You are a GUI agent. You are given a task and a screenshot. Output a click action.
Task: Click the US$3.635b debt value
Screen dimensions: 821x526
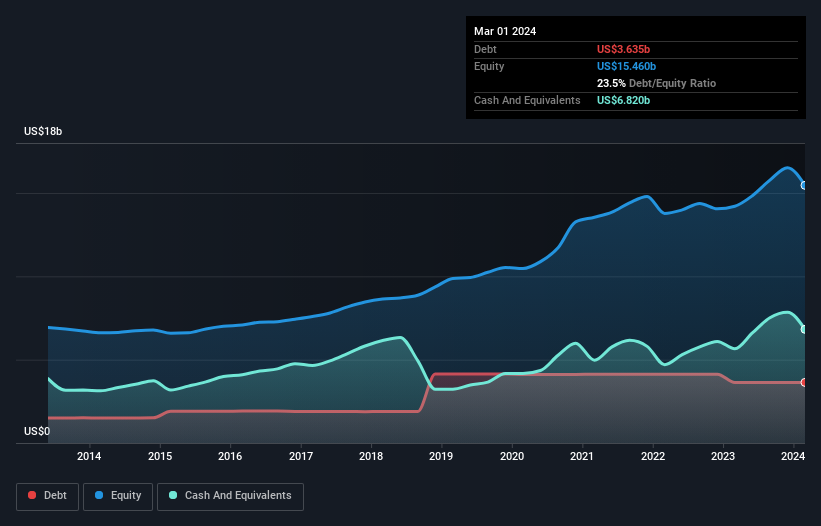(623, 49)
